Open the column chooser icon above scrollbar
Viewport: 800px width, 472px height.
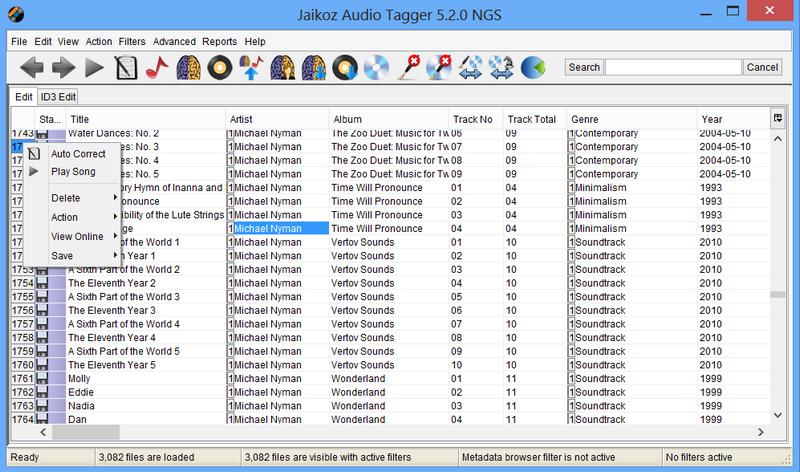[778, 118]
